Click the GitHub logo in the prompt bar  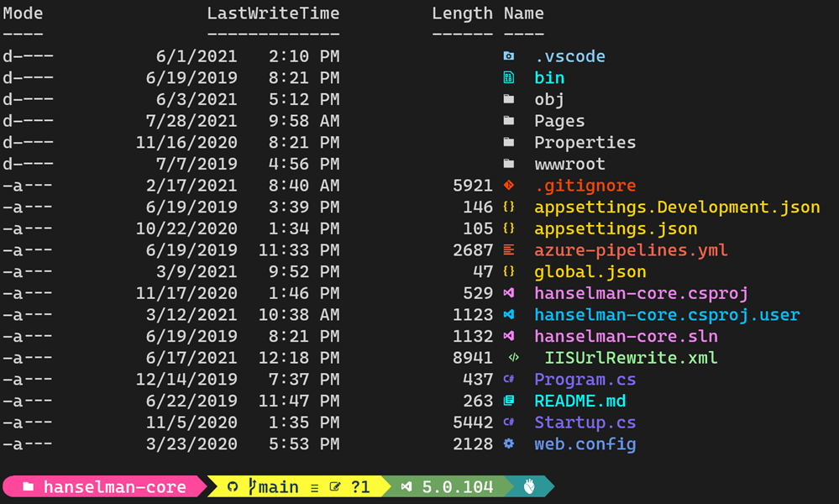(x=233, y=486)
